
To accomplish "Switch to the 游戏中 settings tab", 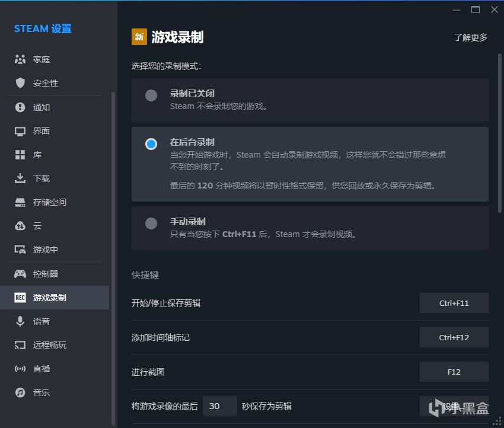I will pyautogui.click(x=55, y=250).
